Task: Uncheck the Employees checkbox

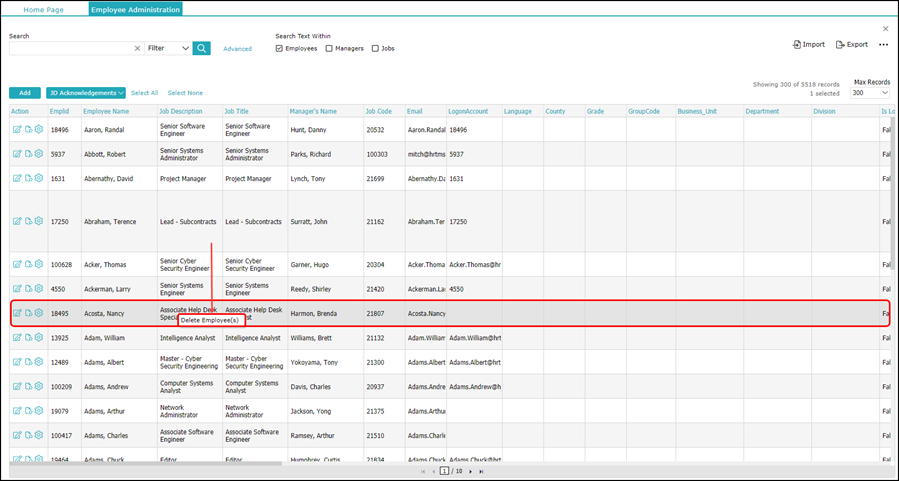Action: click(x=279, y=49)
